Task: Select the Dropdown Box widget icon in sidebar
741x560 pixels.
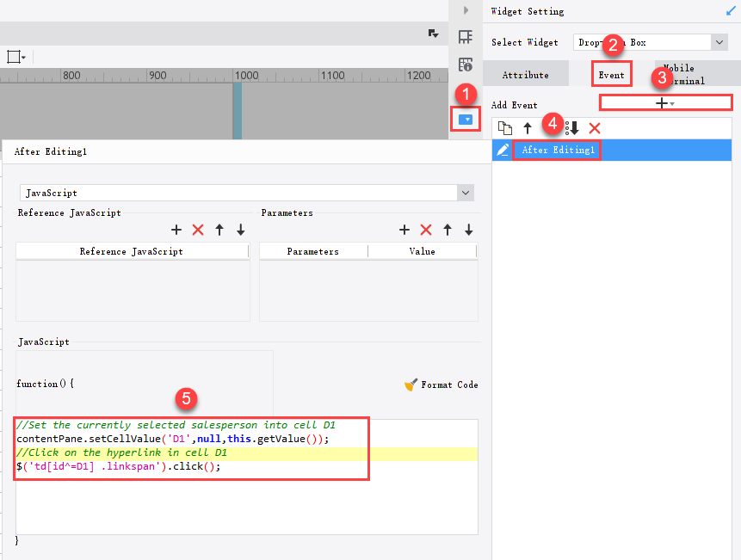Action: point(466,120)
